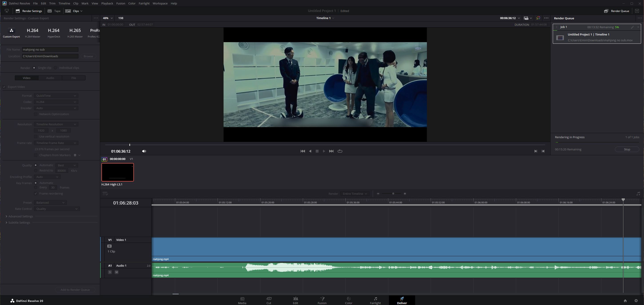This screenshot has height=305, width=644.
Task: Open the Rate Control Quality dropdown
Action: pos(57,209)
